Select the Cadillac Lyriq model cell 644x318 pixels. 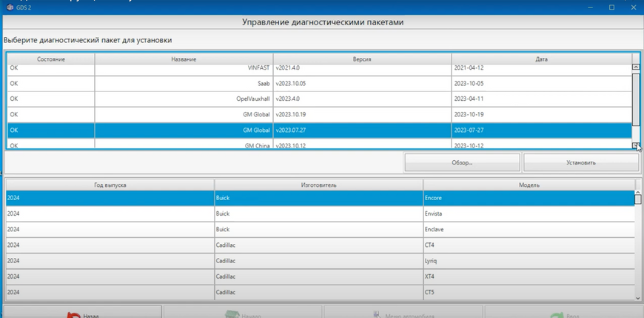(529, 261)
